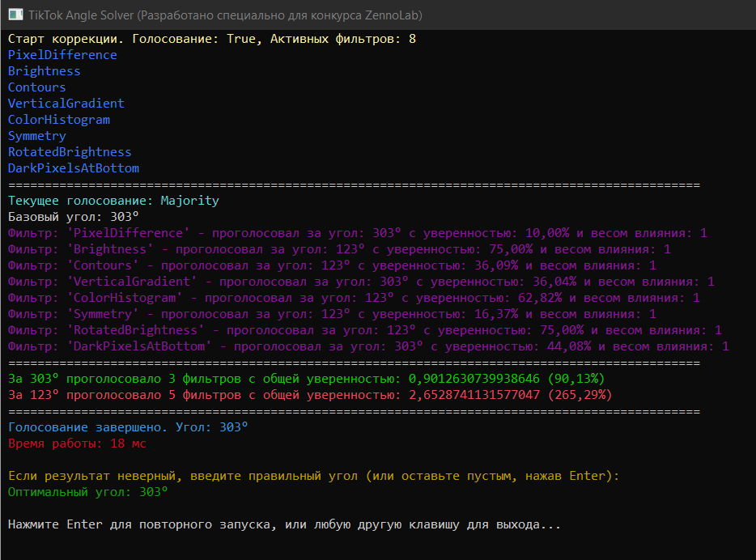Click the console icon in the title bar

[15, 15]
